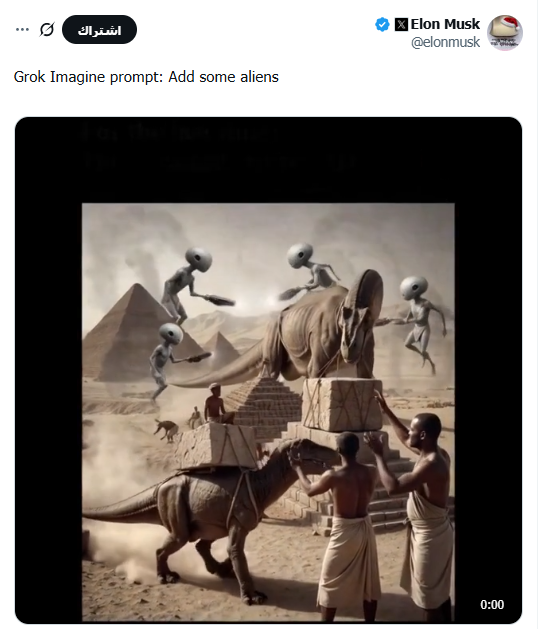Play the embedded video with aliens
The image size is (544, 629).
coord(268,371)
